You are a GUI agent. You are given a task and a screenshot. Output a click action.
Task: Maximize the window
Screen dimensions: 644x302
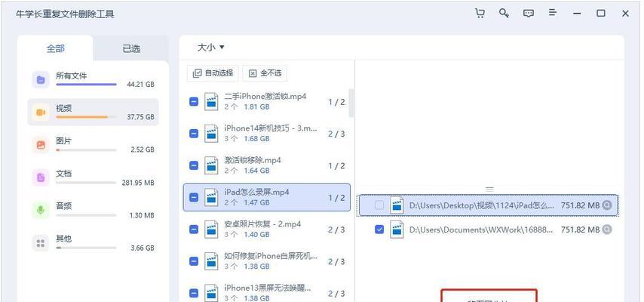(x=601, y=14)
